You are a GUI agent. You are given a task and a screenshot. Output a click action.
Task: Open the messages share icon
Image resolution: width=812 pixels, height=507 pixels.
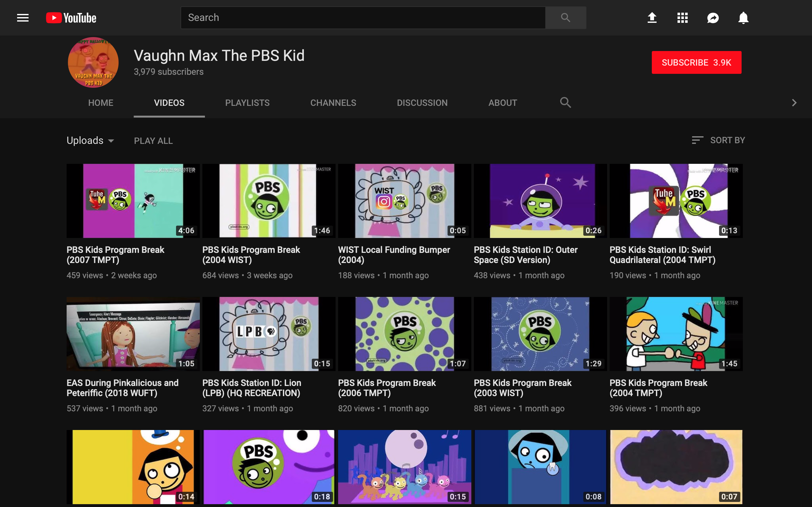click(713, 18)
